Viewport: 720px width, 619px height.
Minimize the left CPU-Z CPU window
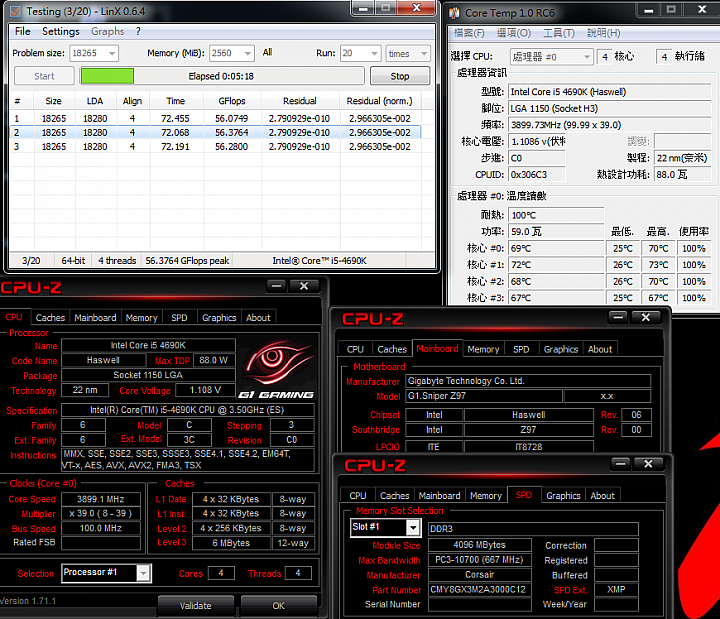[276, 286]
